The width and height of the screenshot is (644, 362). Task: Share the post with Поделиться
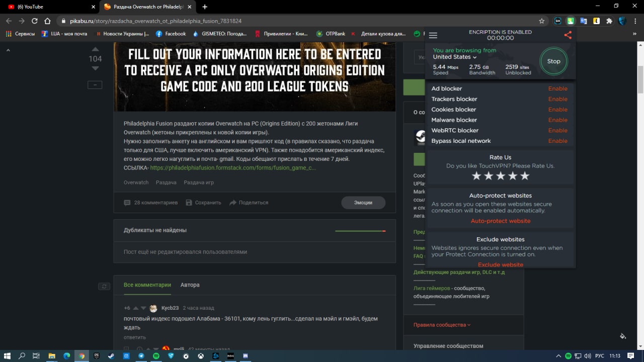pyautogui.click(x=249, y=203)
